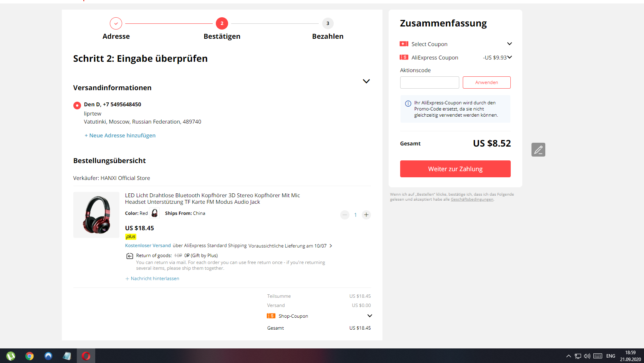This screenshot has width=644, height=363.
Task: Click the info icon in the coupon notice
Action: pos(408,104)
